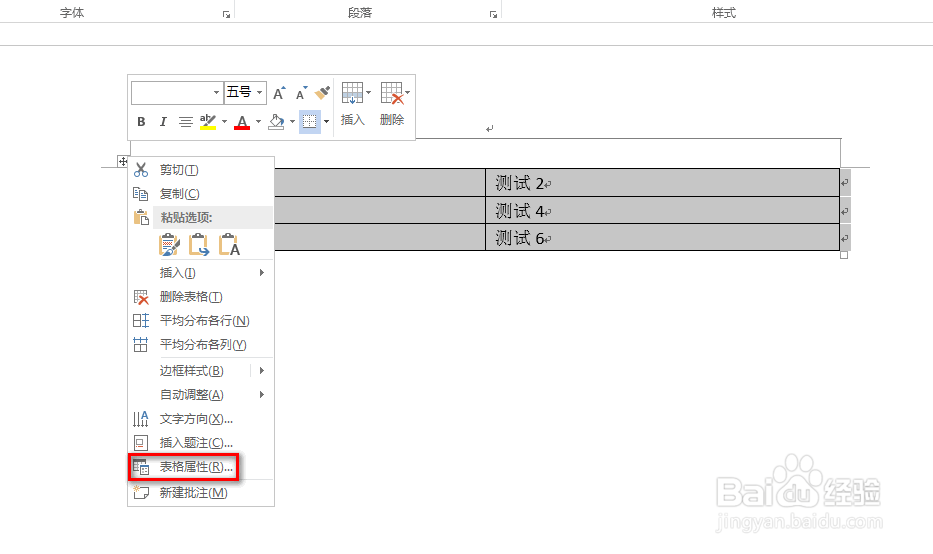Increase font size with grow font icon
The width and height of the screenshot is (933, 554).
coord(278,93)
